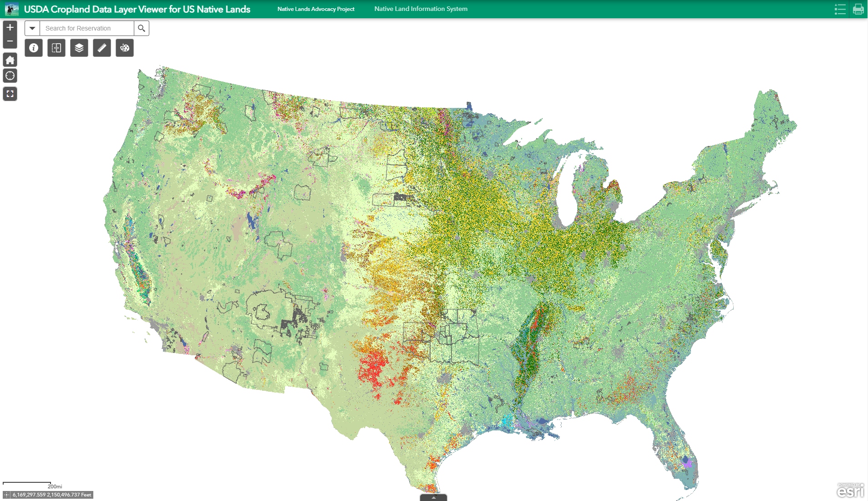The image size is (868, 501).
Task: Find my location on the map
Action: point(10,76)
